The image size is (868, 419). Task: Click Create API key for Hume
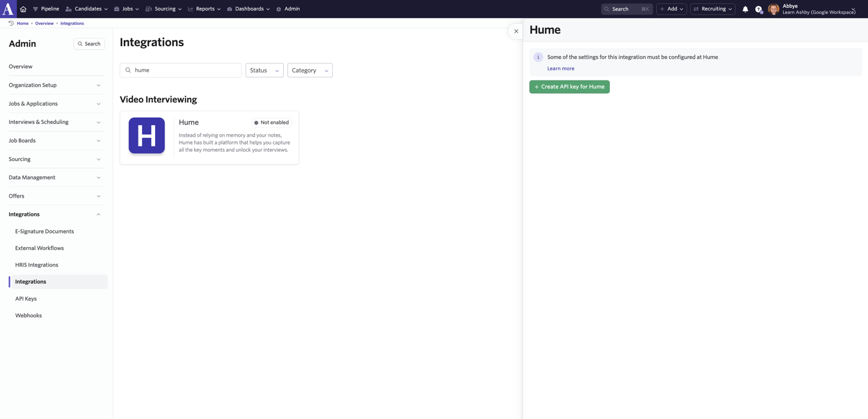click(570, 87)
